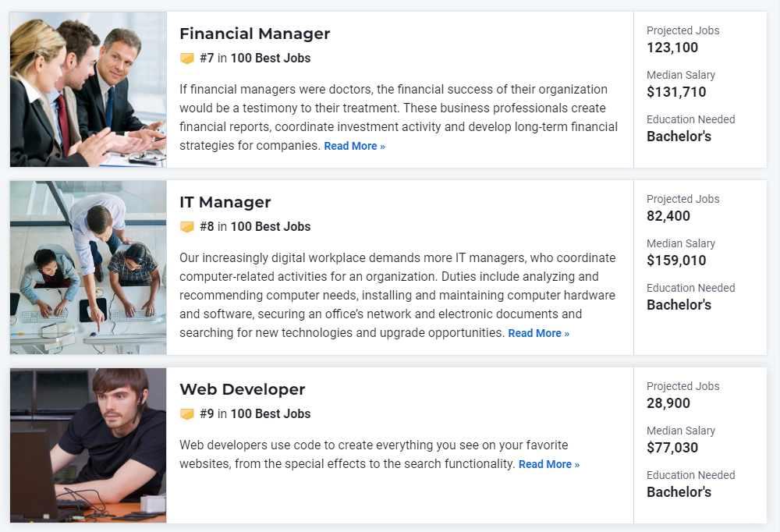Open 100 Best Jobs link under Financial Manager
This screenshot has height=532, width=780.
(271, 59)
